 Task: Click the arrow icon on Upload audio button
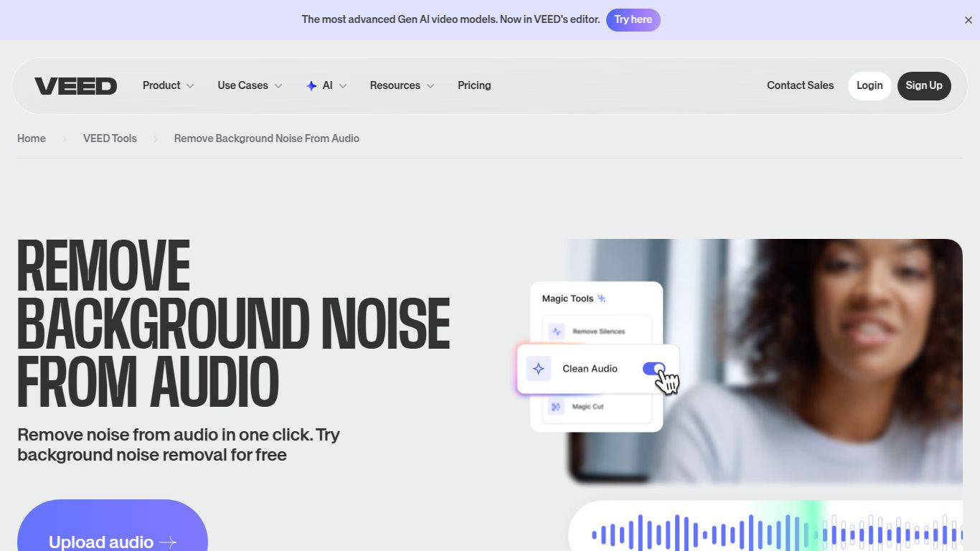(x=169, y=542)
